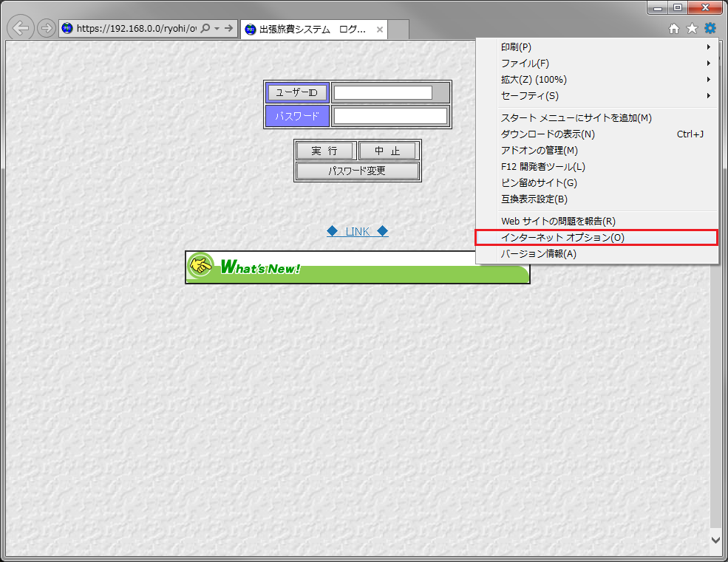Select アドオンの管理(M) menu item
The width and height of the screenshot is (728, 562).
tap(596, 151)
